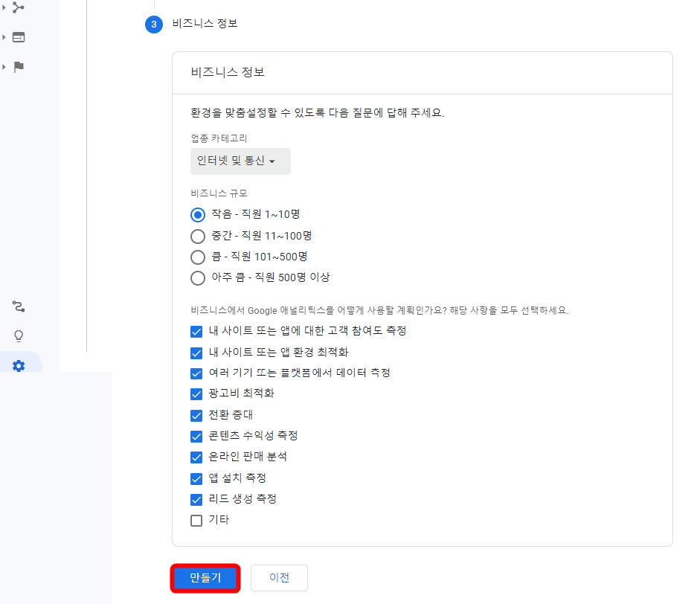Uncheck 온라인 판매 분석
Viewport: 700px width, 604px height.
196,457
